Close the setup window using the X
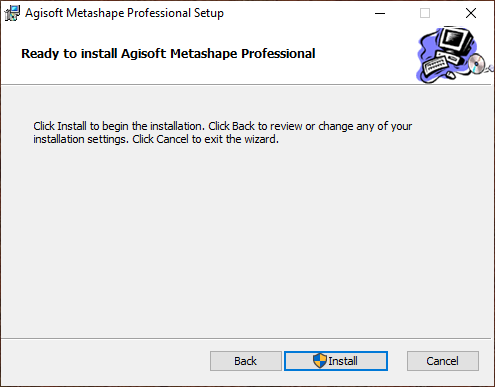Screen dimensions: 495x387 click(471, 13)
